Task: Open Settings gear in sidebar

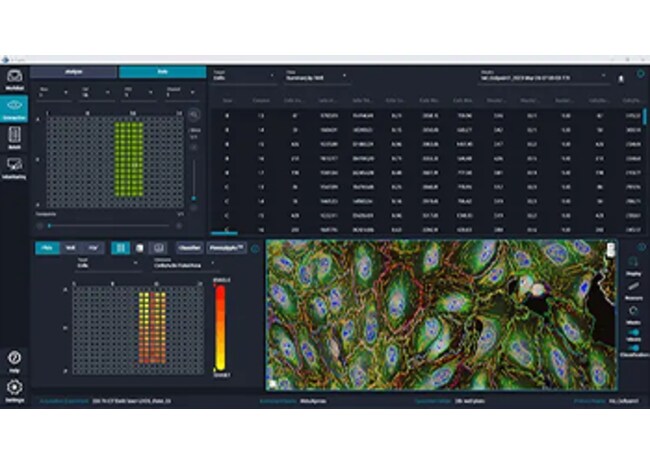Action: [x=14, y=387]
